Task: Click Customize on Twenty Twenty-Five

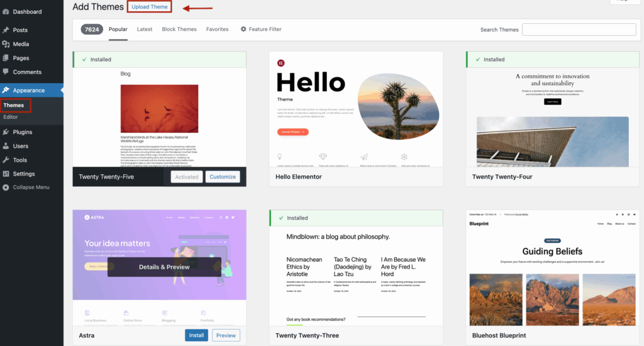Action: click(223, 177)
